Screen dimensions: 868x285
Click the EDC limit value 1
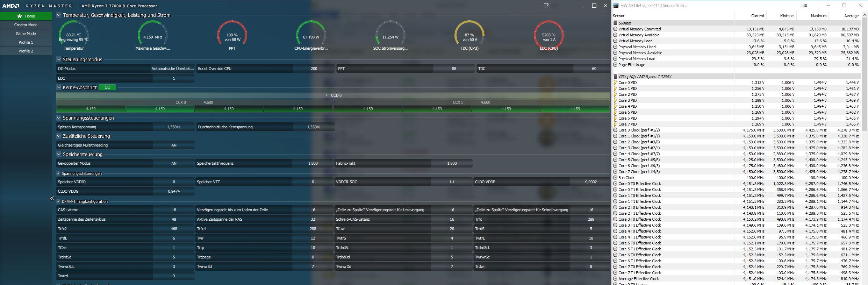pyautogui.click(x=174, y=78)
